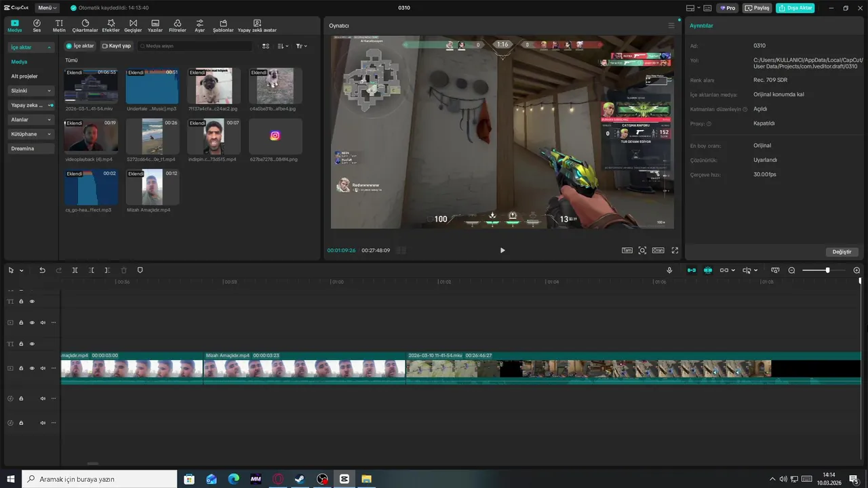Click the player fullscreen expand icon
The height and width of the screenshot is (488, 868).
click(675, 250)
